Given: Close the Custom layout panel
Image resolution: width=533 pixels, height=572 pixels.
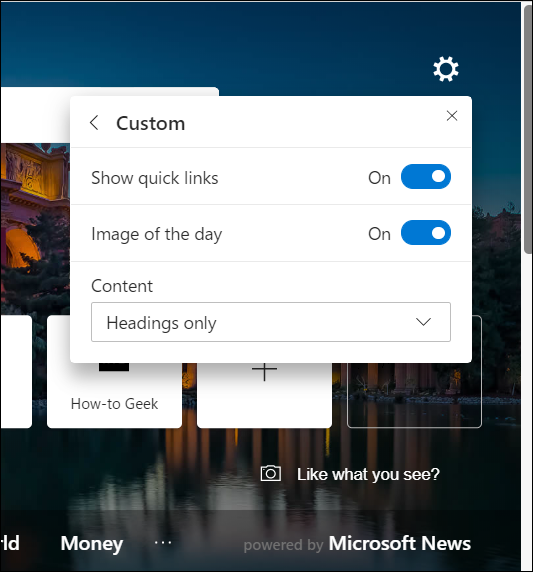Looking at the screenshot, I should [452, 116].
